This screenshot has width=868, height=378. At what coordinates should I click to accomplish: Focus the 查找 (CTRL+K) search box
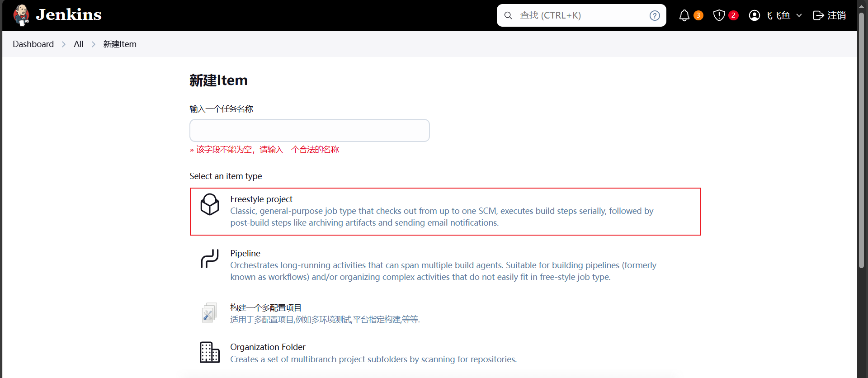(581, 15)
